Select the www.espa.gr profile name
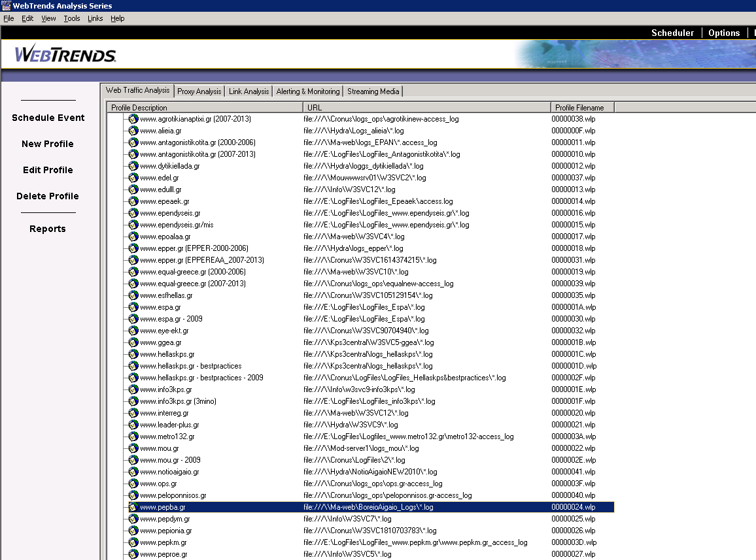756x560 pixels. [x=160, y=307]
